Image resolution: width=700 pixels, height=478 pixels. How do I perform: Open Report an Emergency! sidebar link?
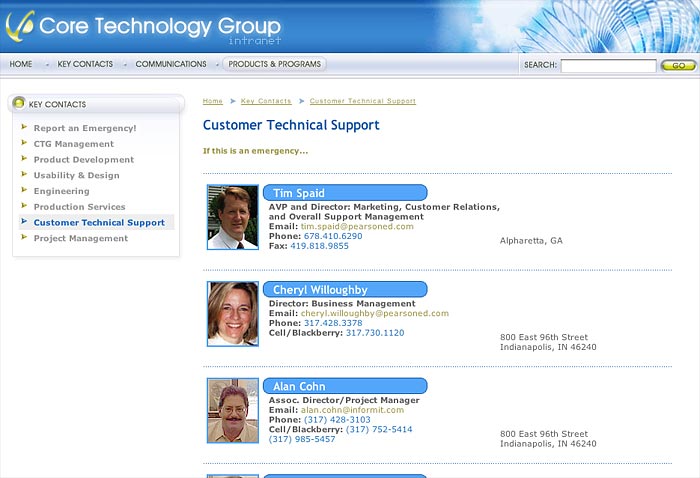point(85,128)
